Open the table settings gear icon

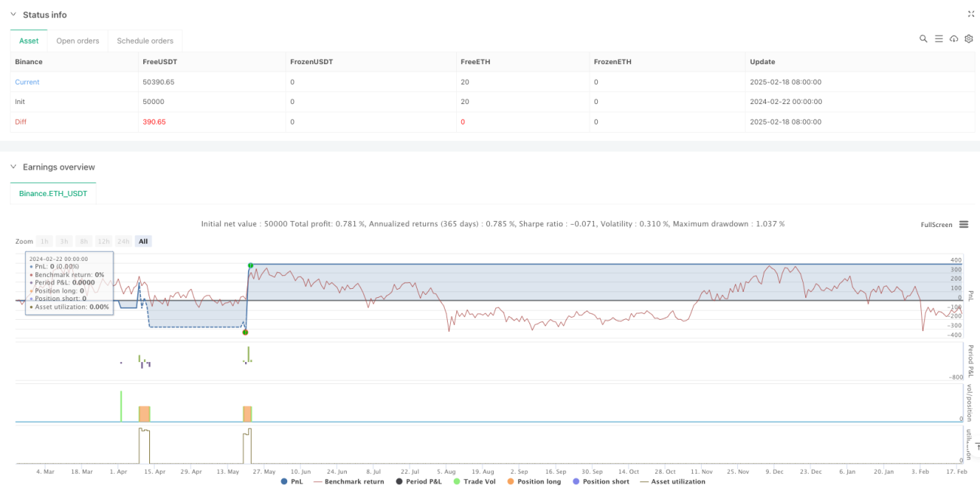969,38
